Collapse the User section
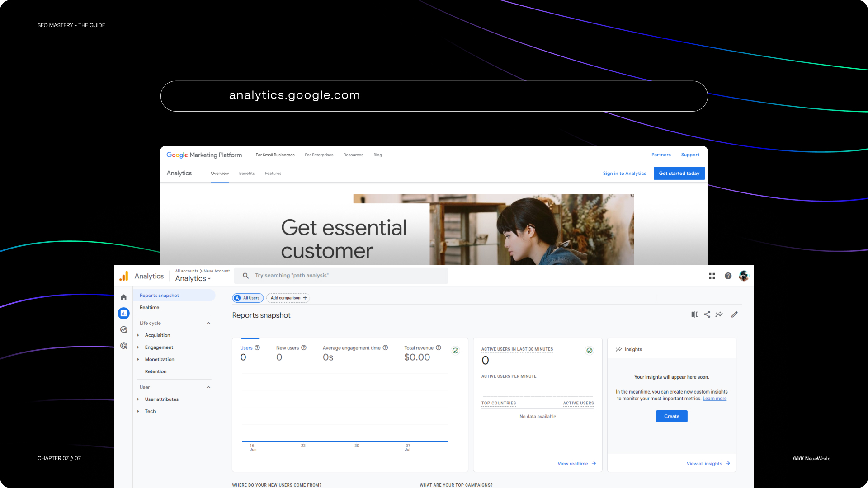Image resolution: width=868 pixels, height=488 pixels. click(x=208, y=387)
